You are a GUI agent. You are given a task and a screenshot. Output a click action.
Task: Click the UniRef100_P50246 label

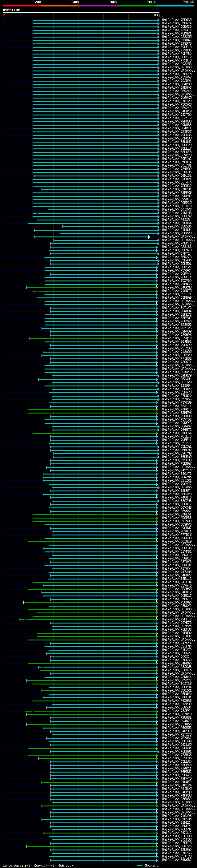point(176,91)
